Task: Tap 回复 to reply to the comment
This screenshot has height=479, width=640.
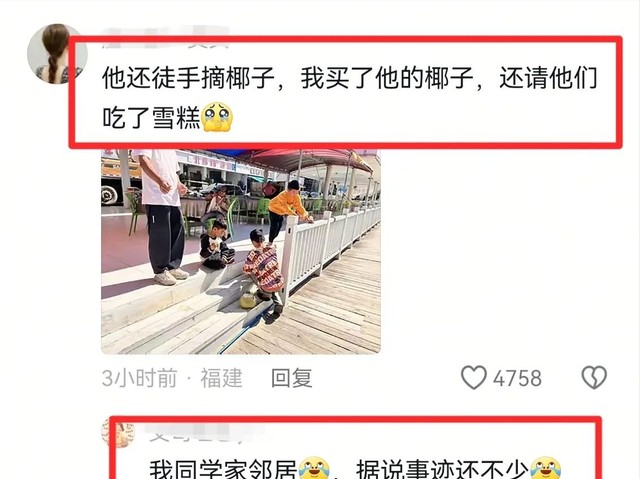Action: 292,378
